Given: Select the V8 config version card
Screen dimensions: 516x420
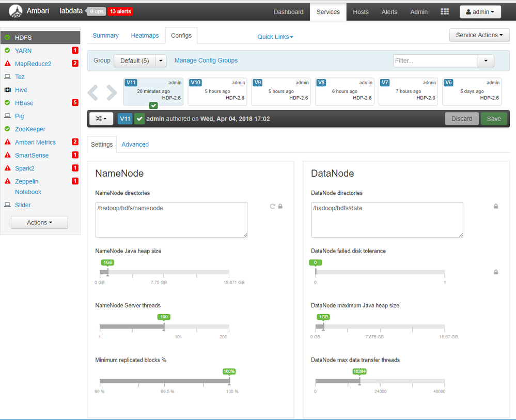Looking at the screenshot, I should (345, 91).
